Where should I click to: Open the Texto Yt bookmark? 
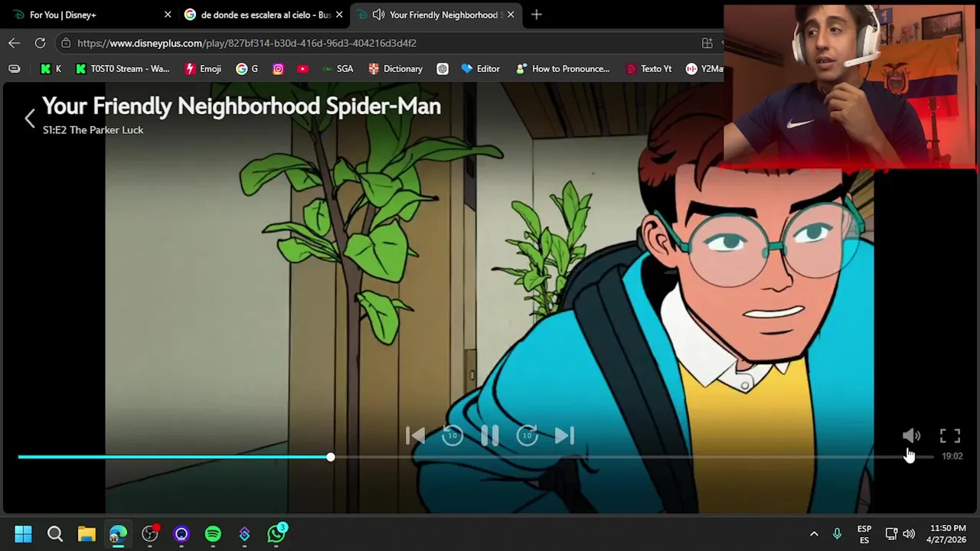click(x=648, y=69)
